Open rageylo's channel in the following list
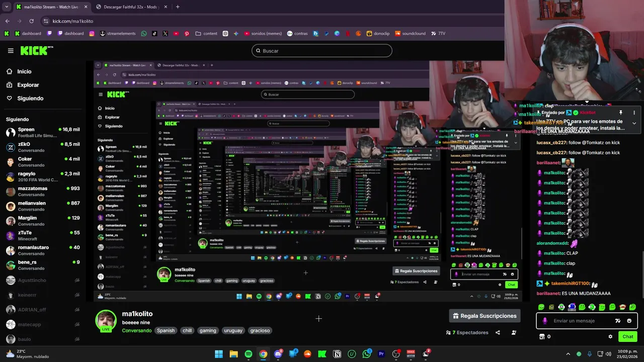Image resolution: width=644 pixels, height=362 pixels. [43, 176]
